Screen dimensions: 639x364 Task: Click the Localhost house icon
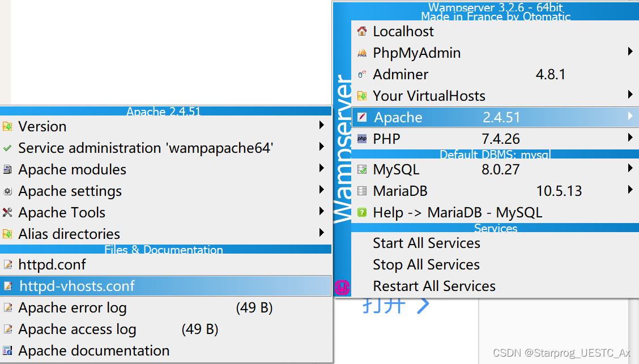[362, 31]
